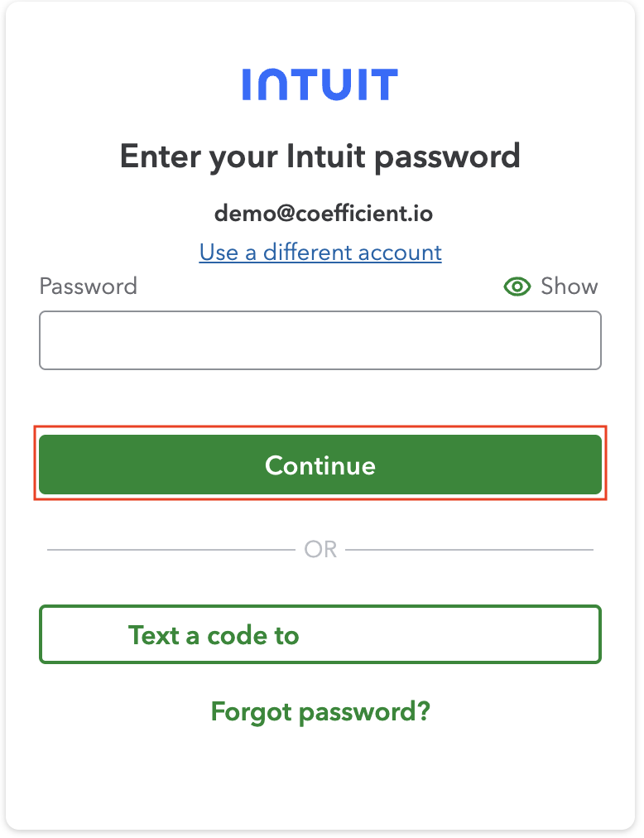Click inside the Password input field
Image resolution: width=644 pixels, height=838 pixels.
click(320, 340)
